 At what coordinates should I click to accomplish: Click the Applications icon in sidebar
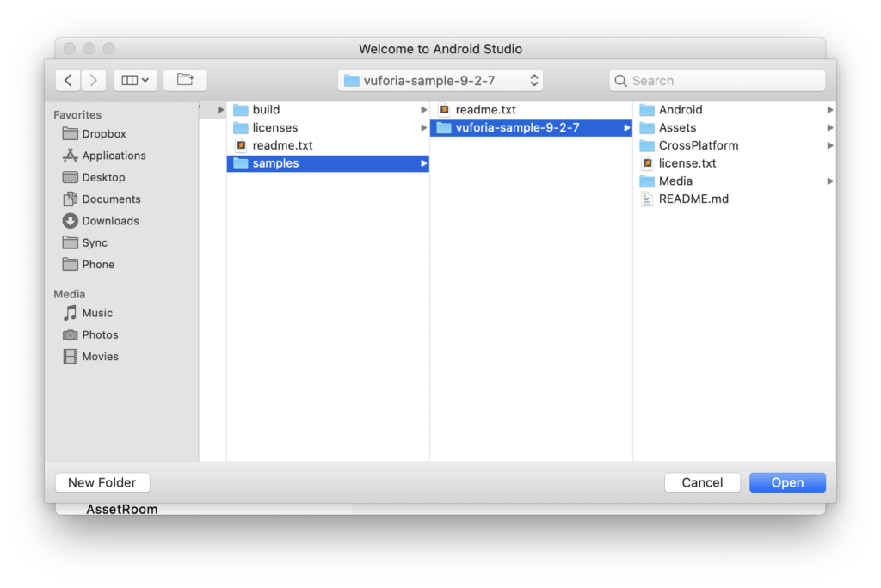[71, 156]
